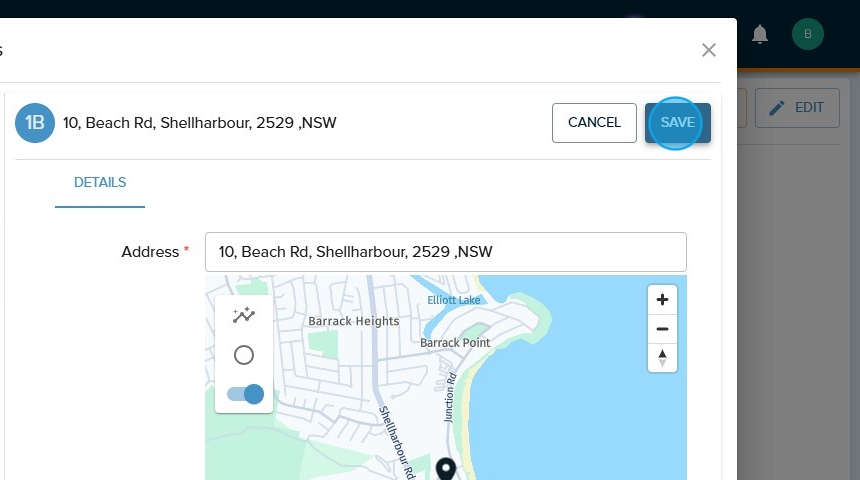Open user profile avatar B
Image resolution: width=860 pixels, height=480 pixels.
[x=807, y=35]
